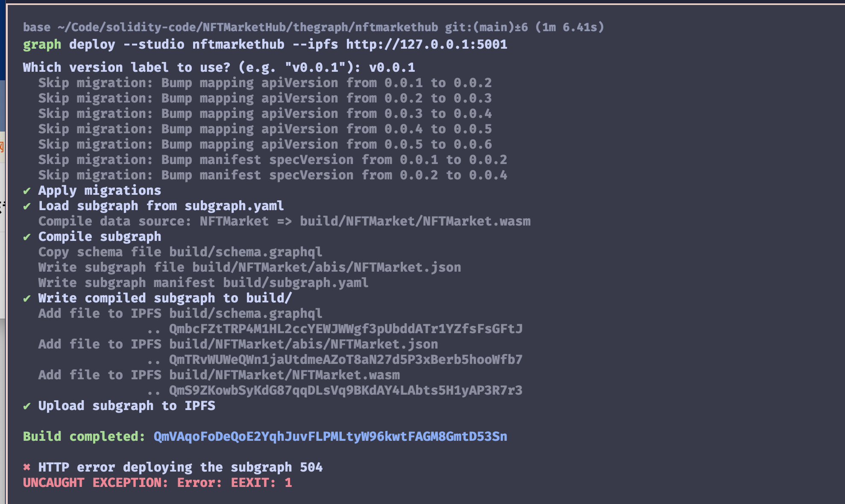Click the build/NFTMarket/NFTMarket.wasm compile output path

[415, 221]
